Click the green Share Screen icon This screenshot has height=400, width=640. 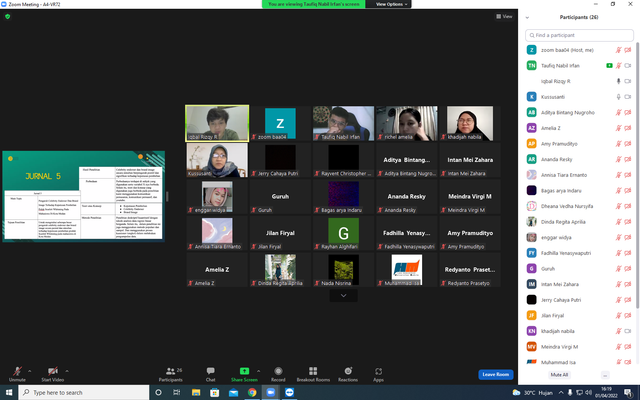pyautogui.click(x=244, y=371)
